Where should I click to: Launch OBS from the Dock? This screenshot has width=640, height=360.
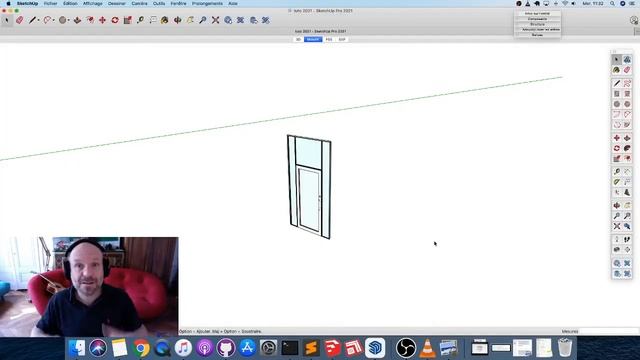coord(406,348)
